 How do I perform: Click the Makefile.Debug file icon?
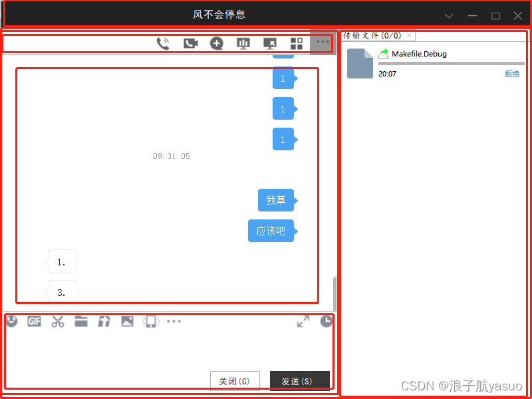pyautogui.click(x=360, y=63)
